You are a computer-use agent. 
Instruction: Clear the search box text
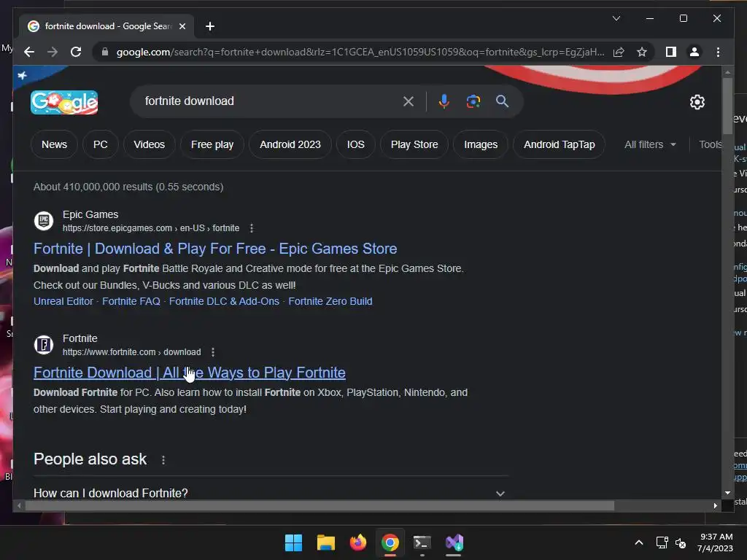click(x=409, y=101)
